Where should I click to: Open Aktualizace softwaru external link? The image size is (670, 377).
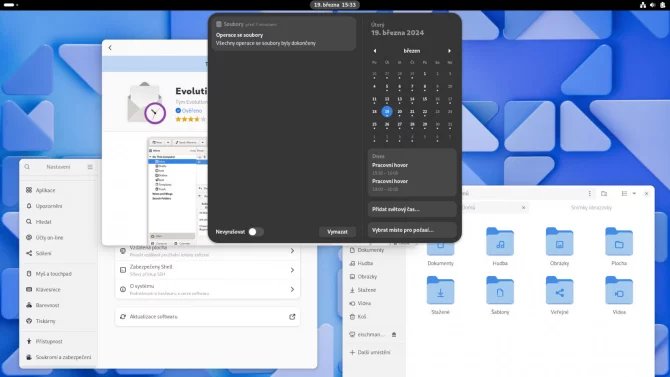pyautogui.click(x=292, y=317)
